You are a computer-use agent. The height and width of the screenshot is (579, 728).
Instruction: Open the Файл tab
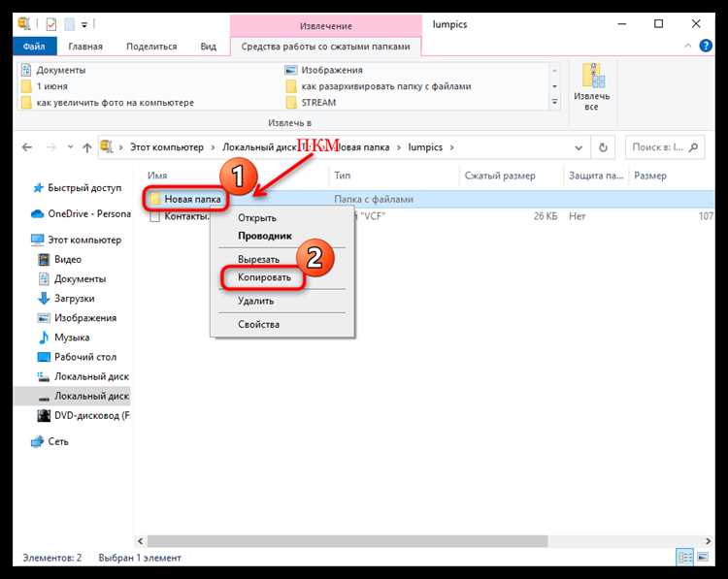(34, 46)
